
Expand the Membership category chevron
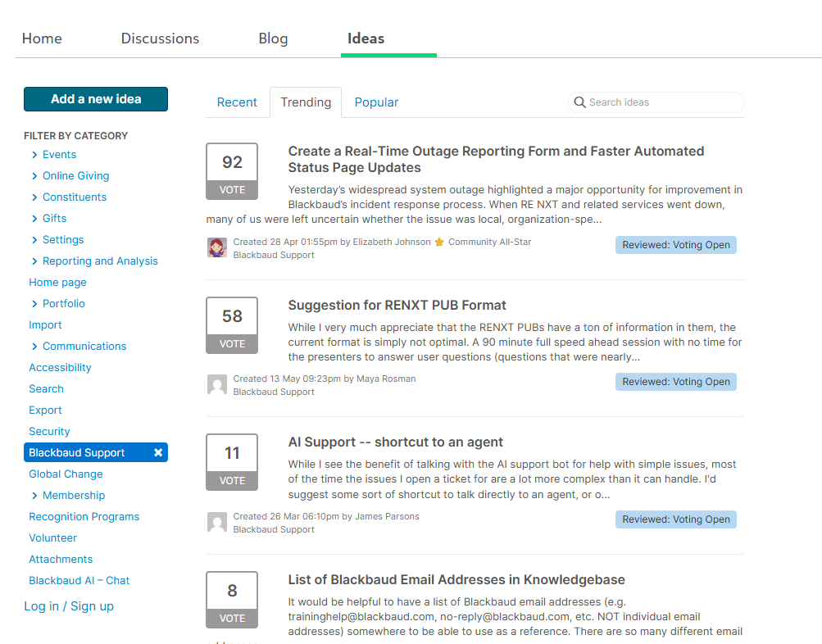(34, 496)
